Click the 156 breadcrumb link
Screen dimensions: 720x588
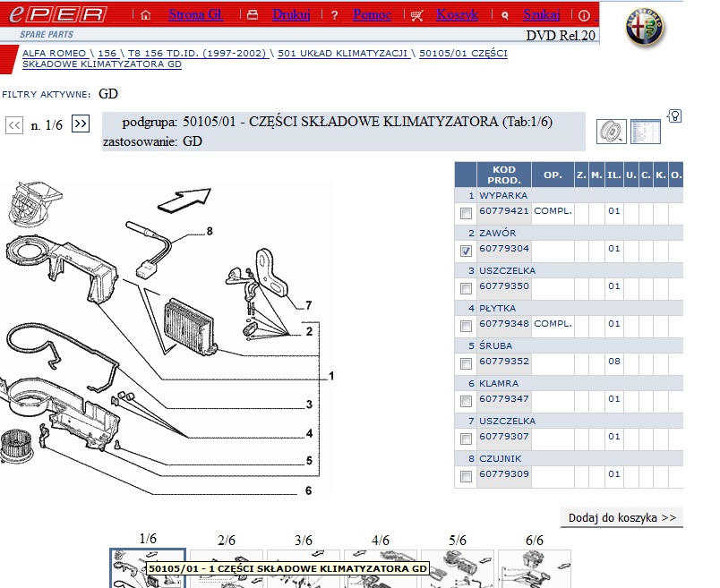(x=107, y=53)
